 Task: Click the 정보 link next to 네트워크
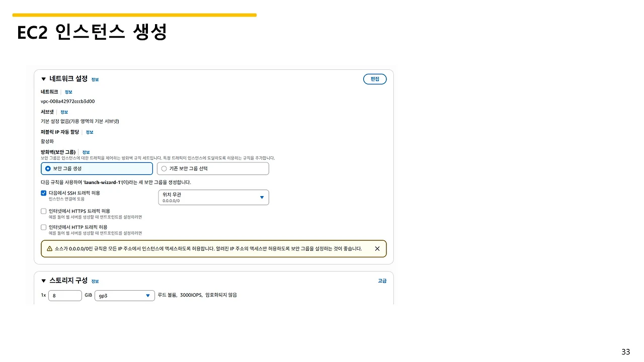[x=68, y=92]
